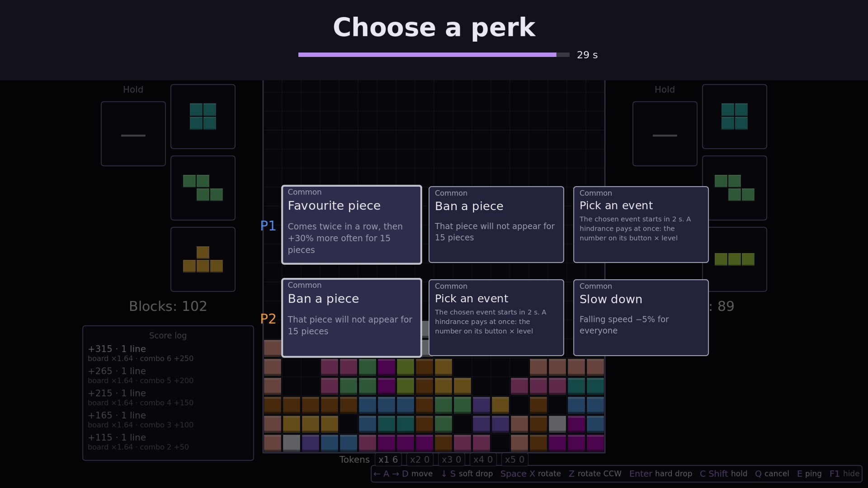The image size is (868, 488).
Task: Click the left O-piece next preview
Action: pos(203,117)
